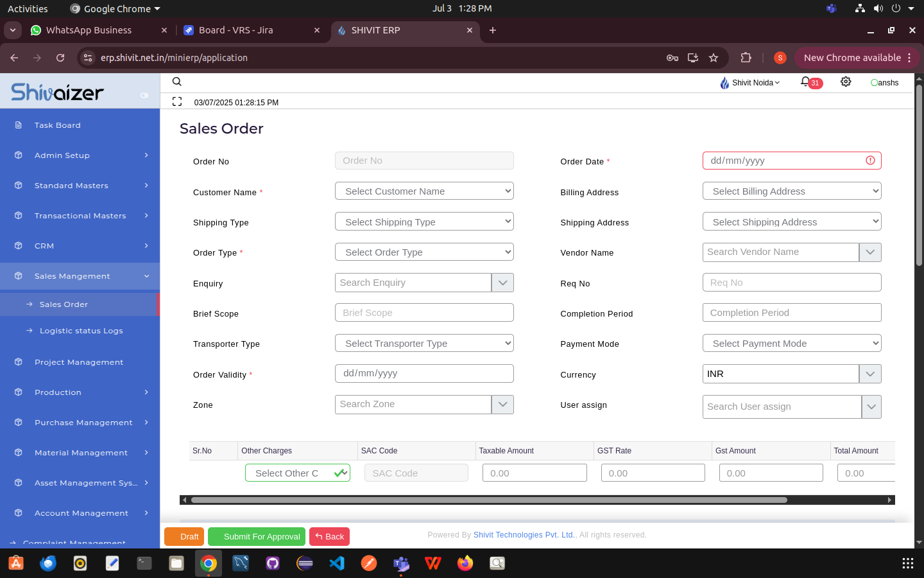Expand Admin Setup in the sidebar
The image size is (924, 578).
point(80,155)
